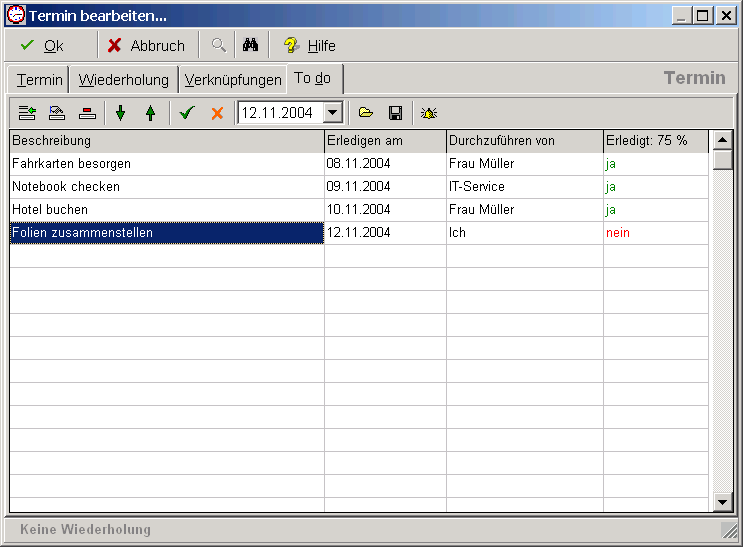Click Frau Müller in Fahrkarten besorgen row
Viewport: 743px width, 547px height.
point(525,164)
